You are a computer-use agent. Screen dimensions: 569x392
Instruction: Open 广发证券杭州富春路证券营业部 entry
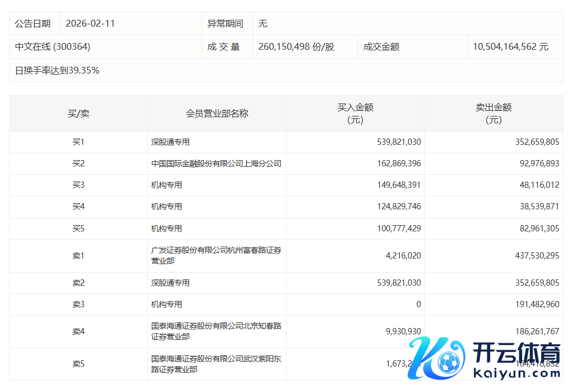216,256
